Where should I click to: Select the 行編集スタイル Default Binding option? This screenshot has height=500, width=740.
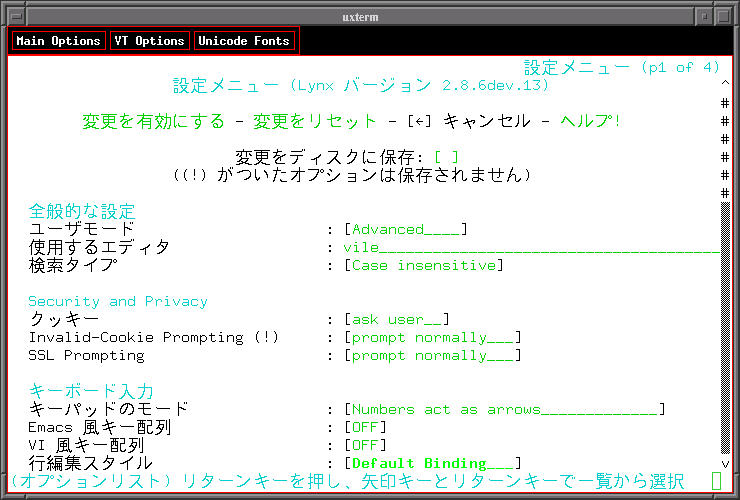tap(432, 463)
